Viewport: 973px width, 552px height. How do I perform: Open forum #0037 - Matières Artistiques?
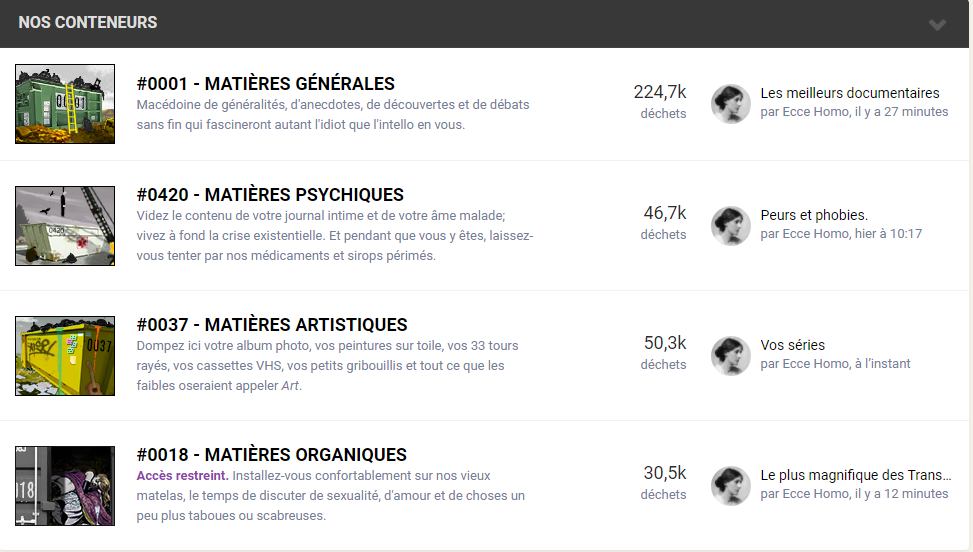pos(272,324)
